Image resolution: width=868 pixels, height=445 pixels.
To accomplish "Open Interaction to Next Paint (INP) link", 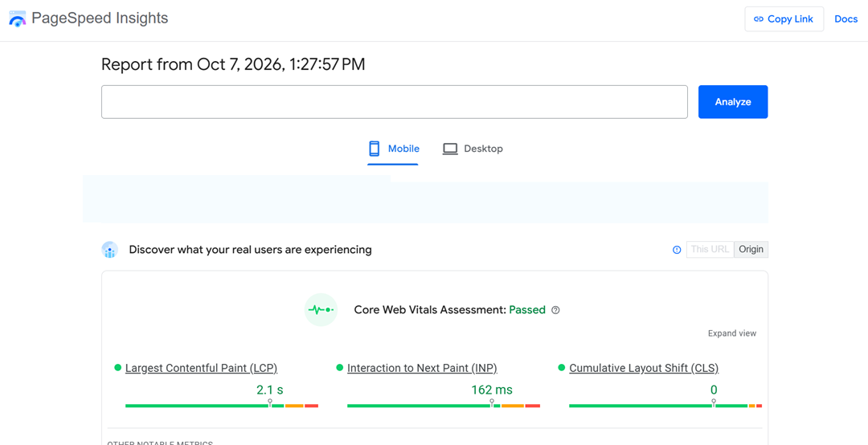I will pos(423,368).
